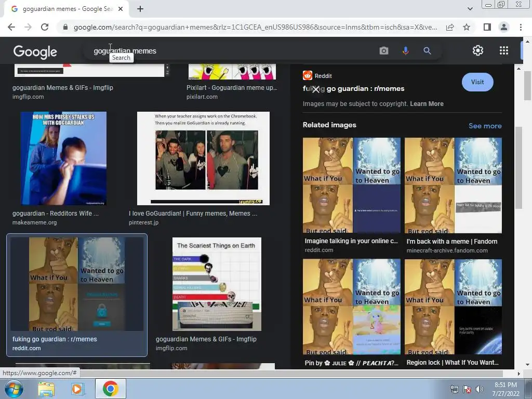Expand the tab search chevron
The width and height of the screenshot is (532, 399).
470,9
